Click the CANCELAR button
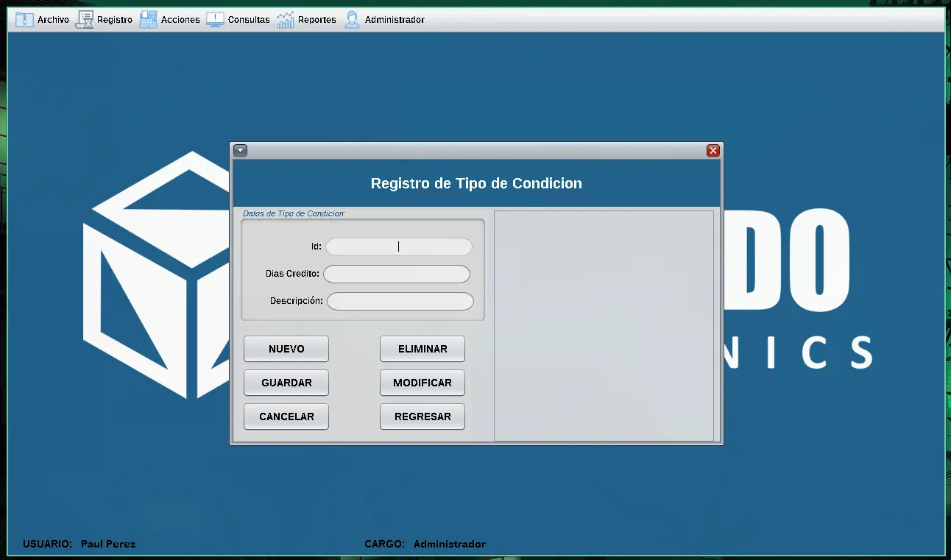Screen dimensions: 951x560 coord(286,417)
